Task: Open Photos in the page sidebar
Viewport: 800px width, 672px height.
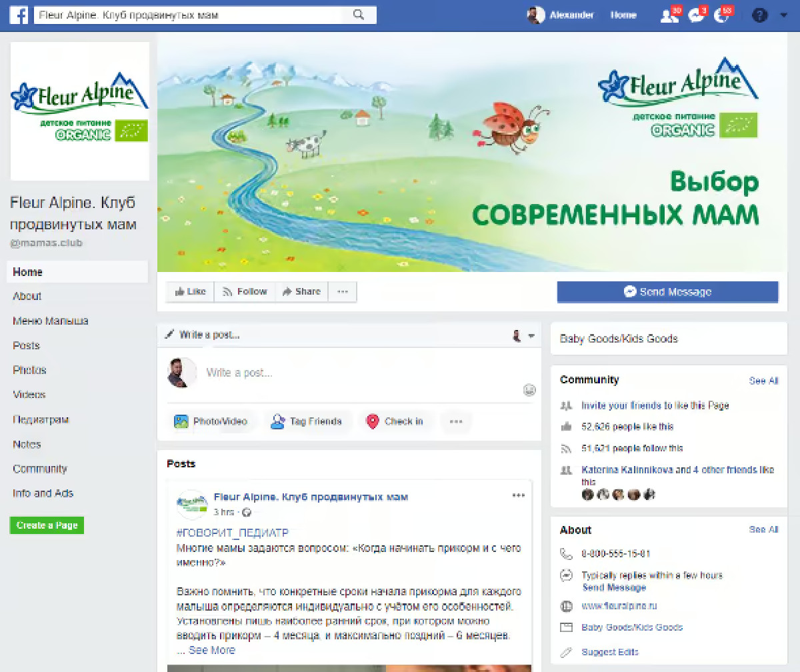Action: [29, 370]
